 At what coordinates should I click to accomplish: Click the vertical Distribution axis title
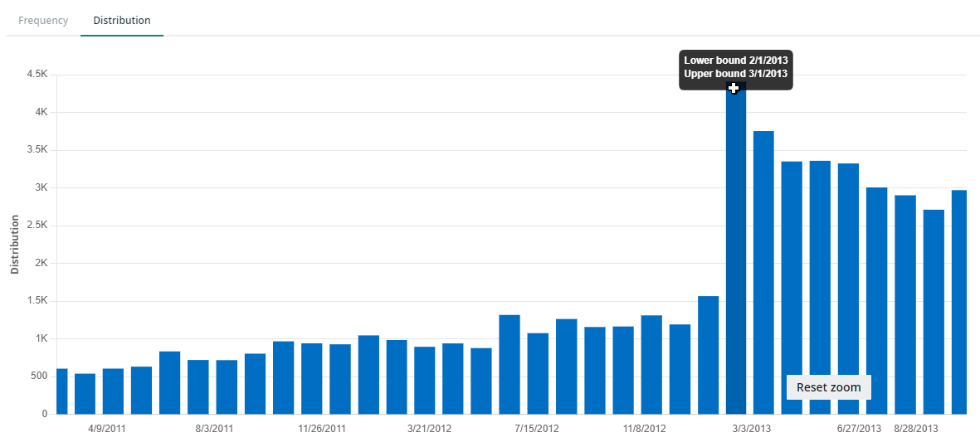(15, 245)
